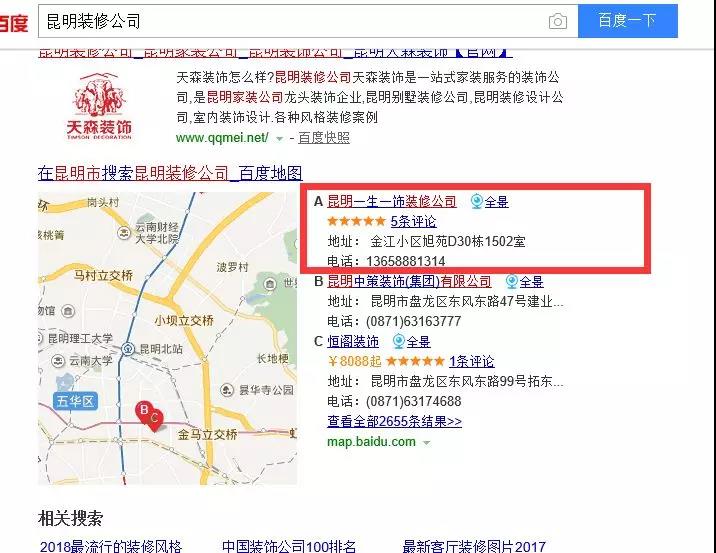716x553 pixels.
Task: Select the 波罗村 label on the map
Action: click(x=232, y=267)
